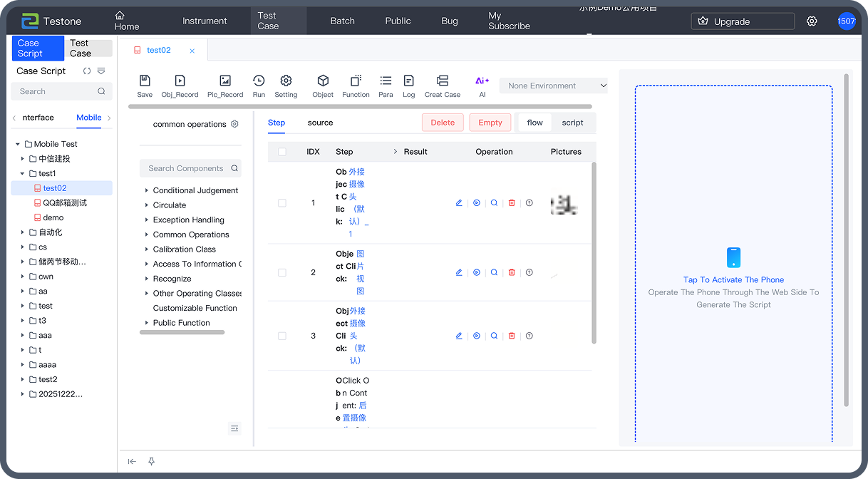Run the test script
Viewport: 868px width, 479px height.
259,81
